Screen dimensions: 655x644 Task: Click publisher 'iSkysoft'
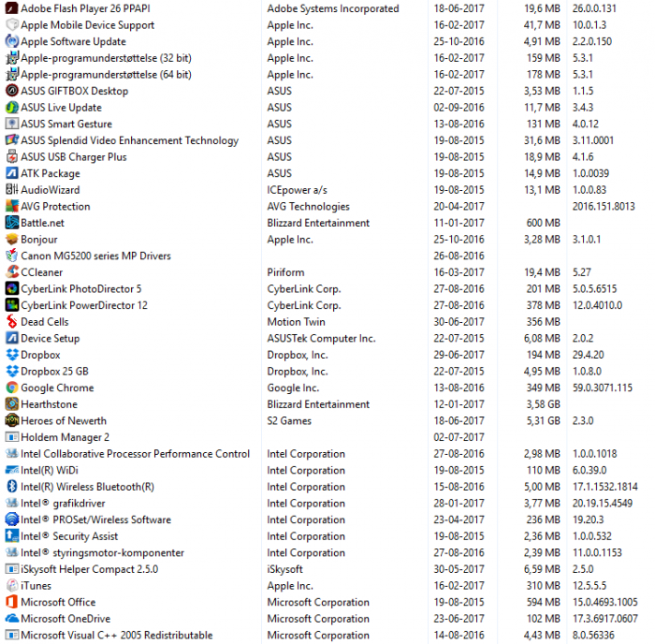pos(284,569)
